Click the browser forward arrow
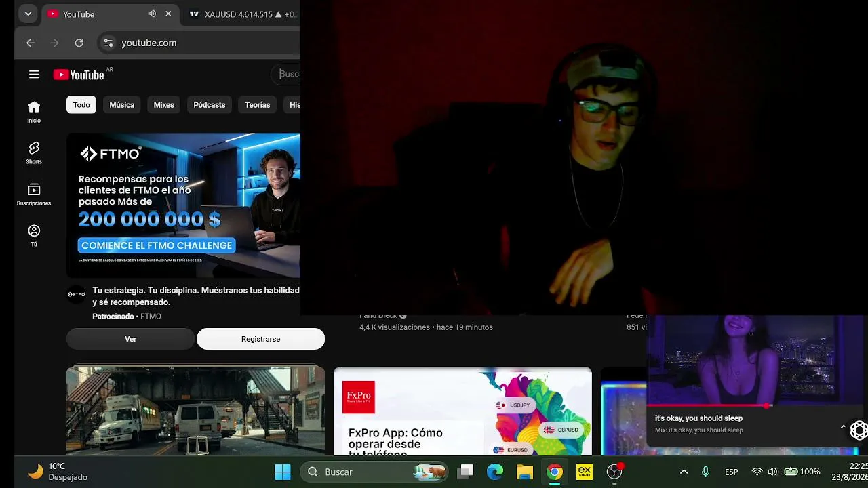 pos(55,43)
